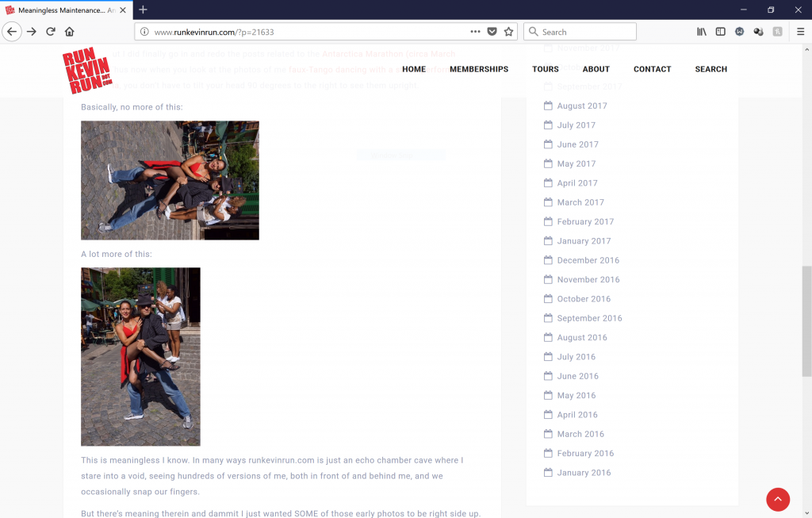
Task: Select the Meaningless Maintenance tab
Action: click(67, 10)
